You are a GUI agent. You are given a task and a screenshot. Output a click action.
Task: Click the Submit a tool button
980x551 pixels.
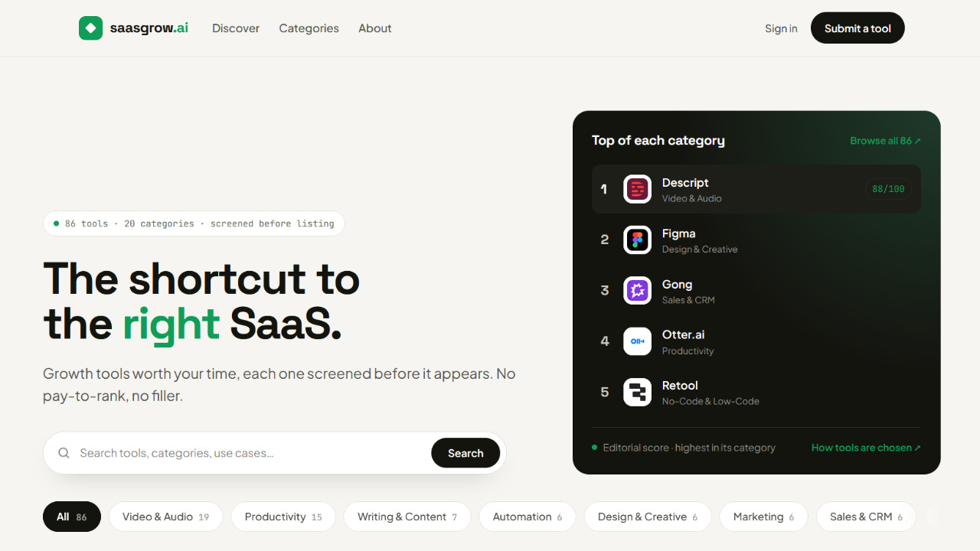(857, 28)
